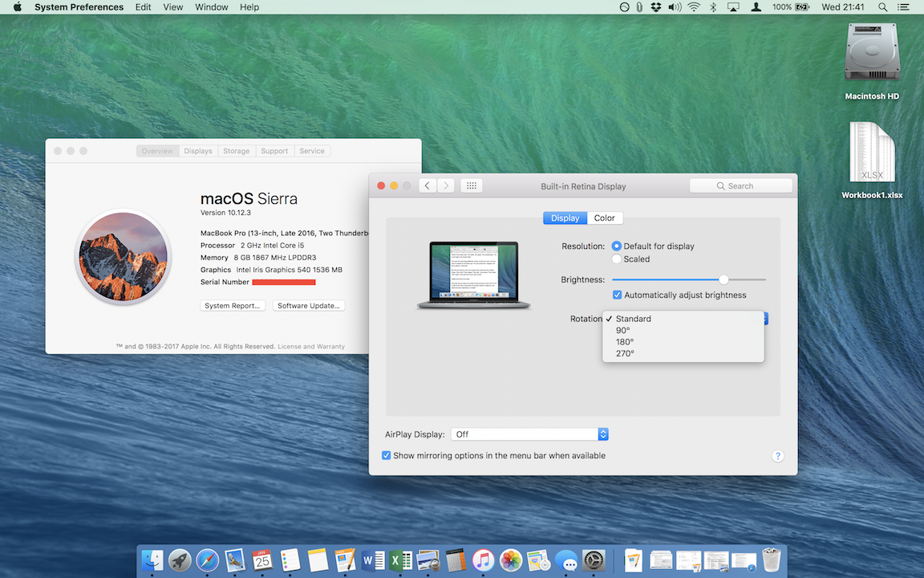The width and height of the screenshot is (924, 578).
Task: Open License and Warranty link
Action: click(311, 347)
